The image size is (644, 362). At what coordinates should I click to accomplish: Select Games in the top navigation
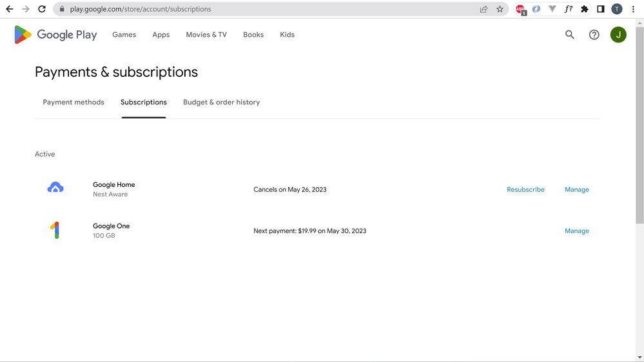124,35
